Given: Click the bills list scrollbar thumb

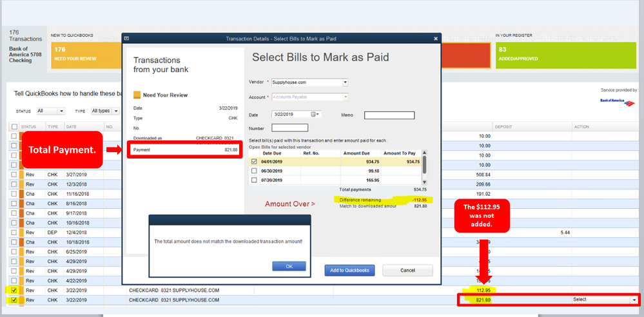Looking at the screenshot, I should coord(425,166).
